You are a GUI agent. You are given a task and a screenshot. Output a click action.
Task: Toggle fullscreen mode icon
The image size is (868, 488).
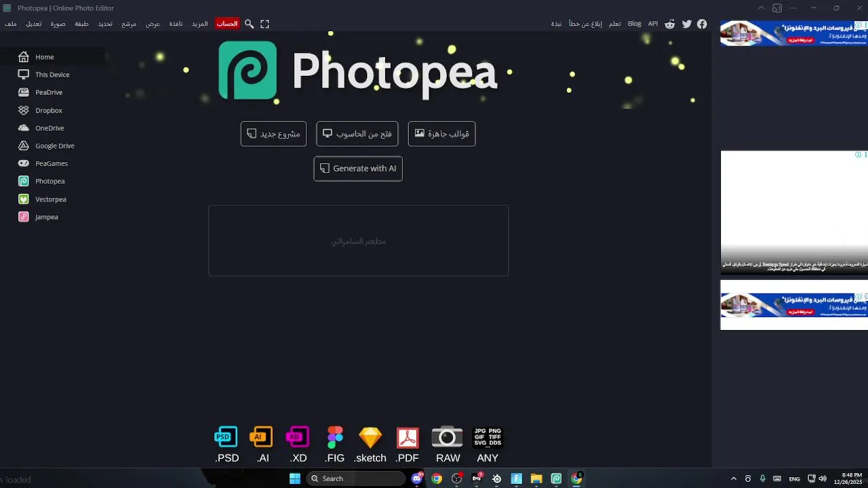point(264,24)
